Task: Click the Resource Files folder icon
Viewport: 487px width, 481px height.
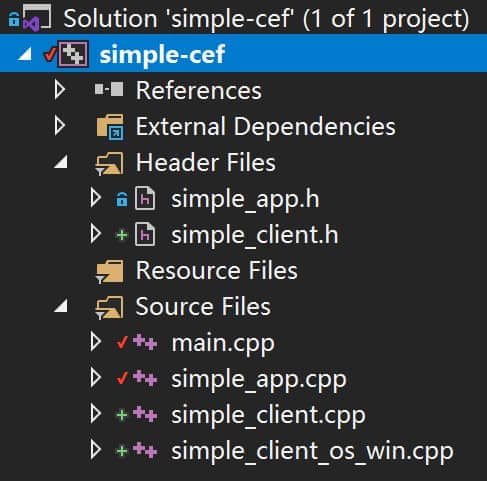Action: click(x=109, y=271)
